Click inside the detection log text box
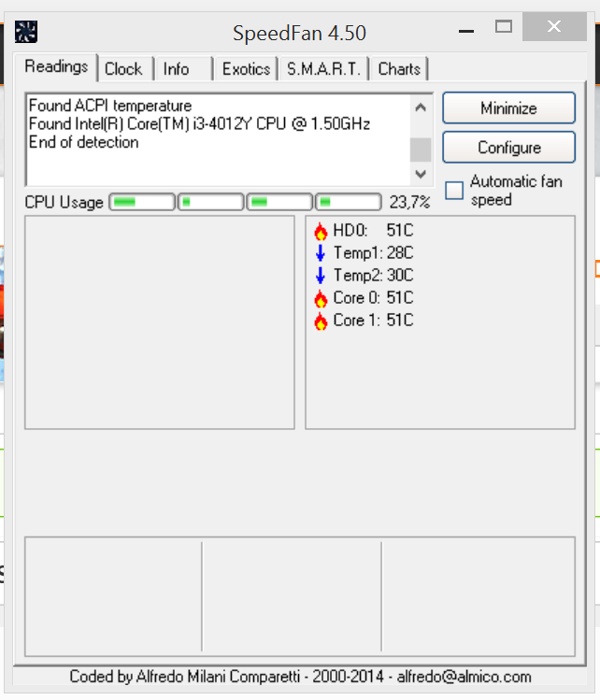Viewport: 600px width, 700px height. click(x=215, y=140)
